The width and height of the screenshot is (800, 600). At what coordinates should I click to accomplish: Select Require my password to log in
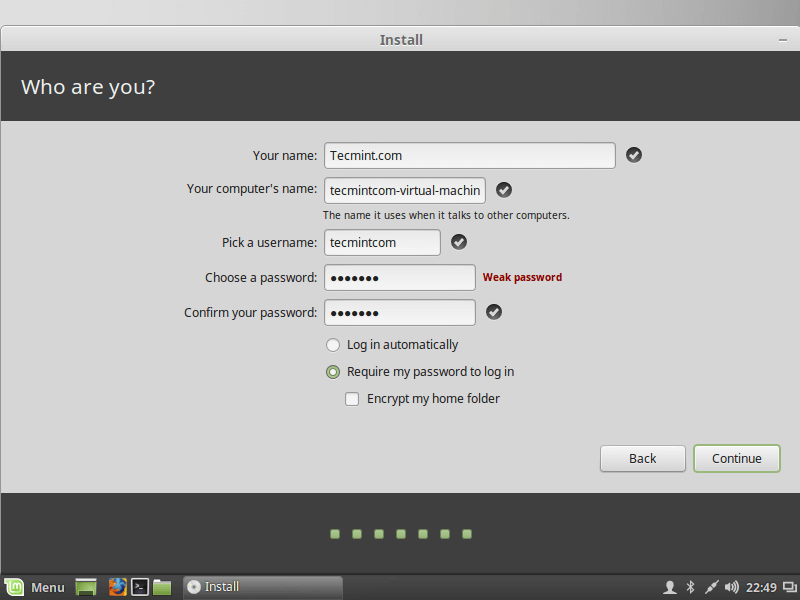[333, 372]
